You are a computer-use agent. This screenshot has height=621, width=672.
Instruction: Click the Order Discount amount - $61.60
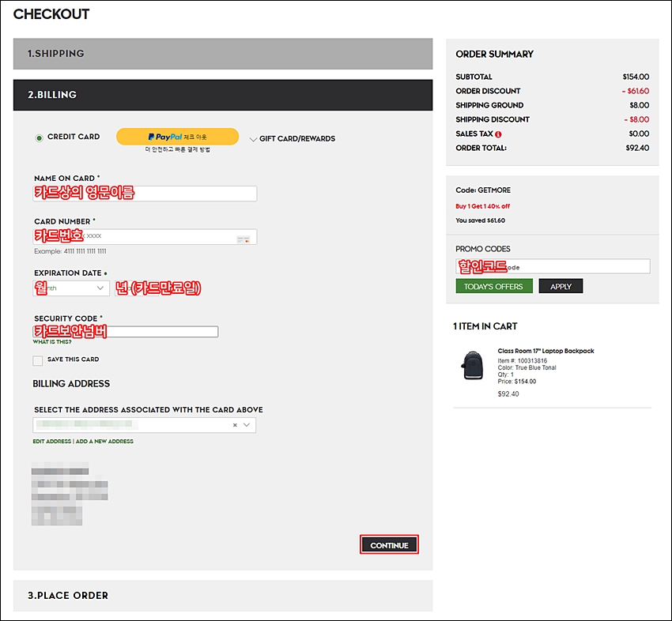636,91
